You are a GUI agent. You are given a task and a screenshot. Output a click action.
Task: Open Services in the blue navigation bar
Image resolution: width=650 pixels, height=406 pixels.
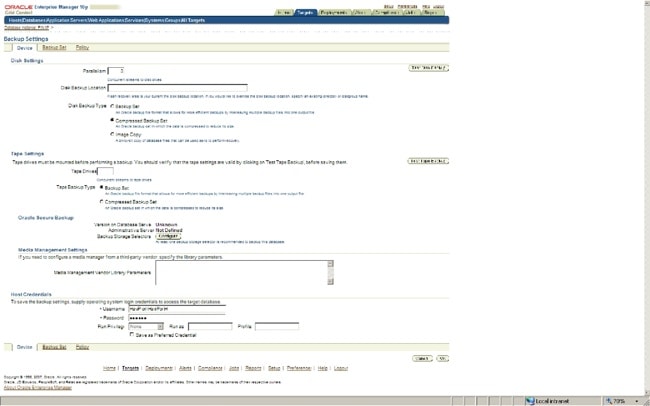(134, 20)
